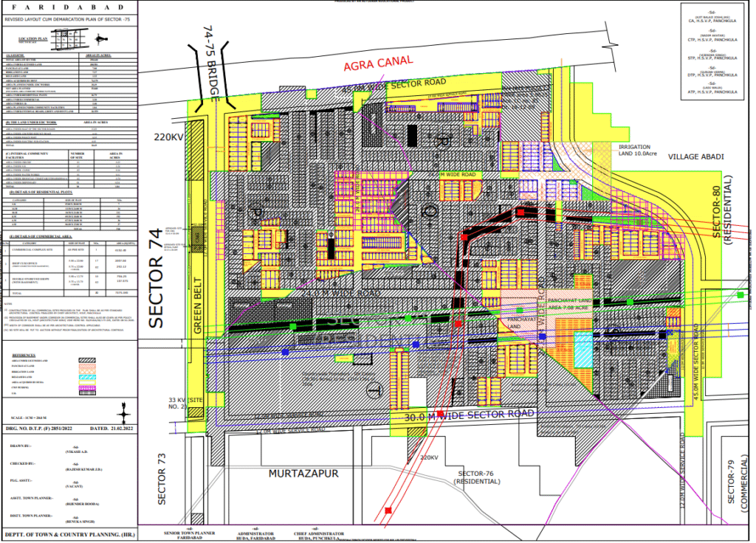Click the MURTAZAPUR label
This screenshot has width=756, height=543.
point(303,473)
